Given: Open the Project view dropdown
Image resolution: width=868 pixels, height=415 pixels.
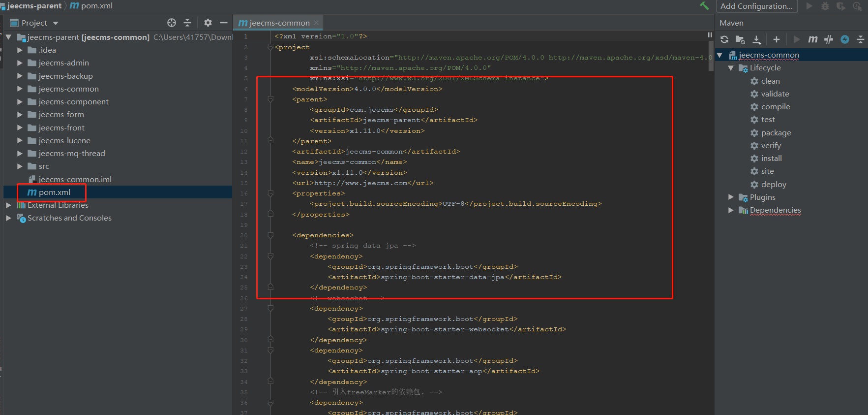Looking at the screenshot, I should coord(56,23).
